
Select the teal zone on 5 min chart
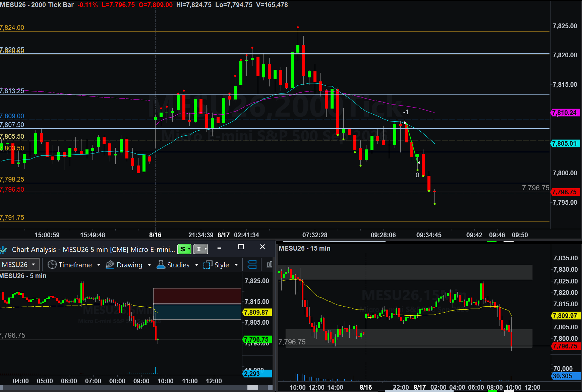[x=197, y=312]
